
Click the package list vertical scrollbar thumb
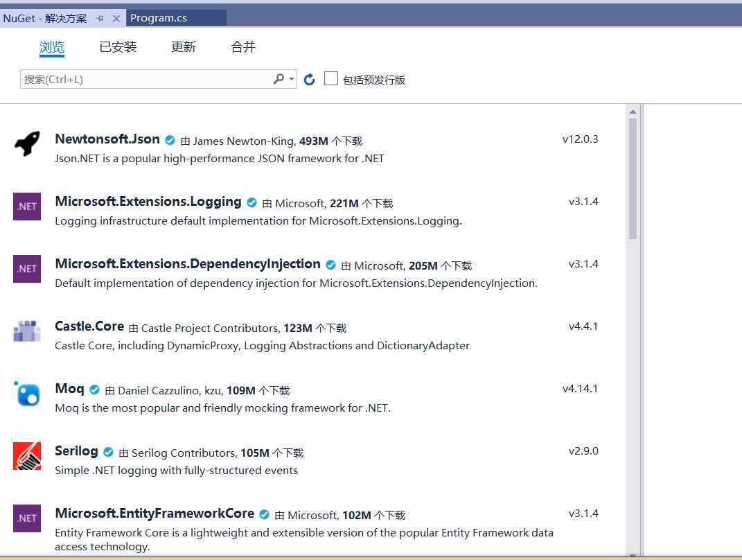(x=633, y=179)
